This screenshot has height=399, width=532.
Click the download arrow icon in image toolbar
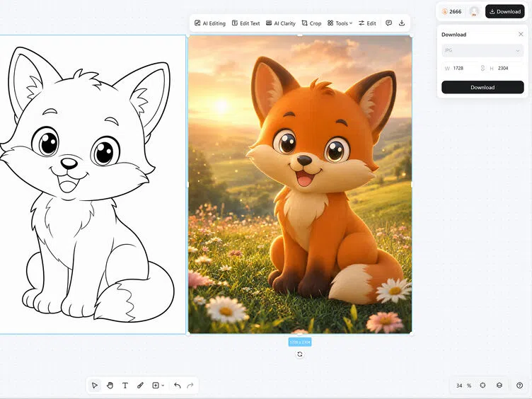coord(402,23)
